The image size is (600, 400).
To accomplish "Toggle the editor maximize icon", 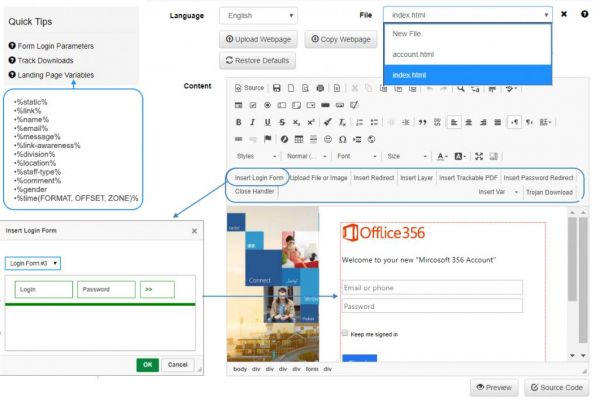I will pyautogui.click(x=479, y=156).
